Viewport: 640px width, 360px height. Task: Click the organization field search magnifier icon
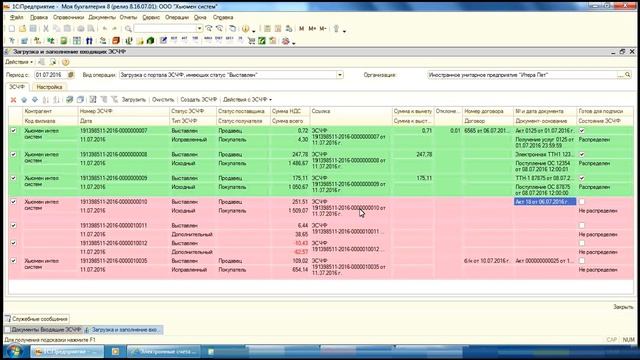click(x=628, y=75)
